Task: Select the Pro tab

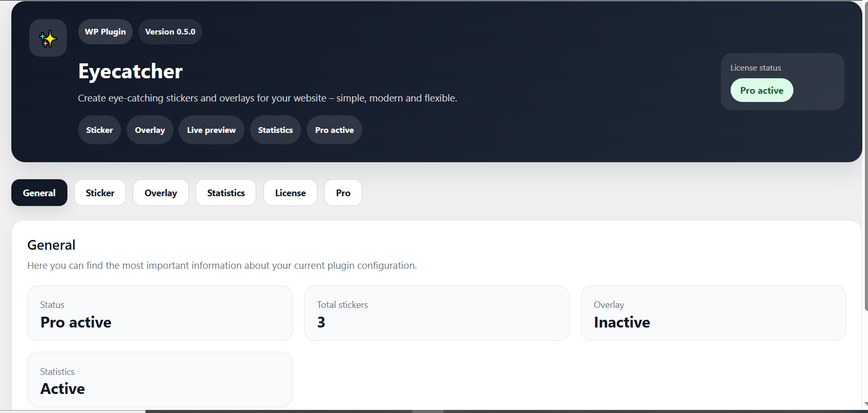Action: coord(343,193)
